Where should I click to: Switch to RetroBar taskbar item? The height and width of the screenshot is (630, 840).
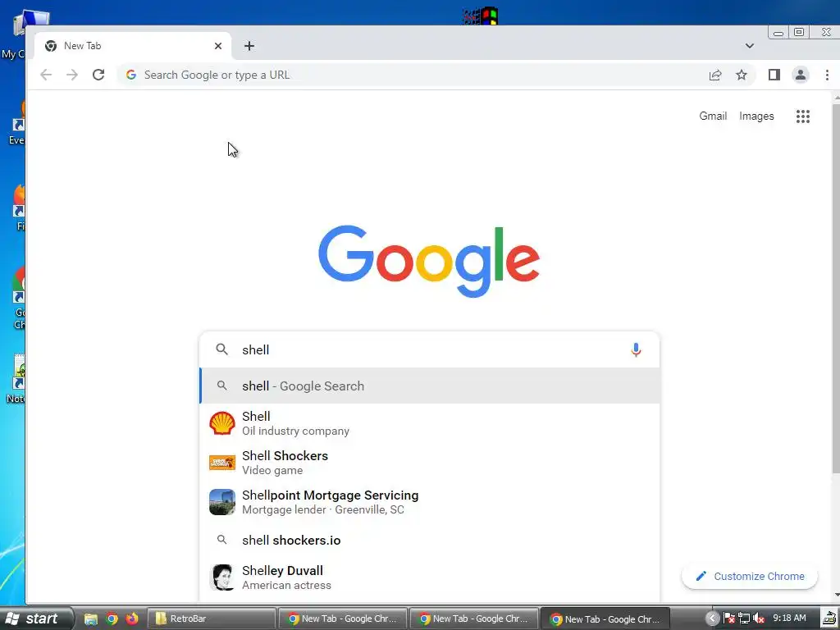pyautogui.click(x=212, y=619)
